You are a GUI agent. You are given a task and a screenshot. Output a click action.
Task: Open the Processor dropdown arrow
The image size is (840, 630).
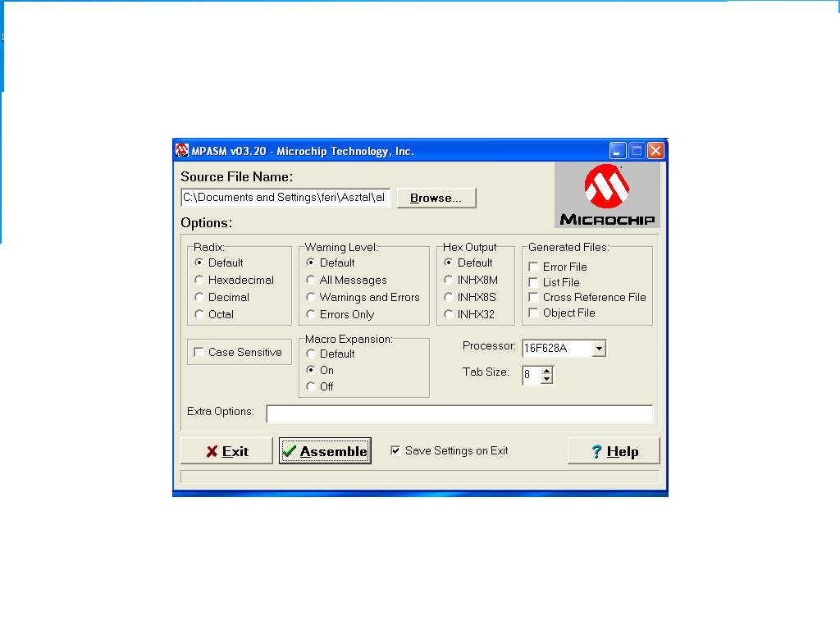pos(599,348)
